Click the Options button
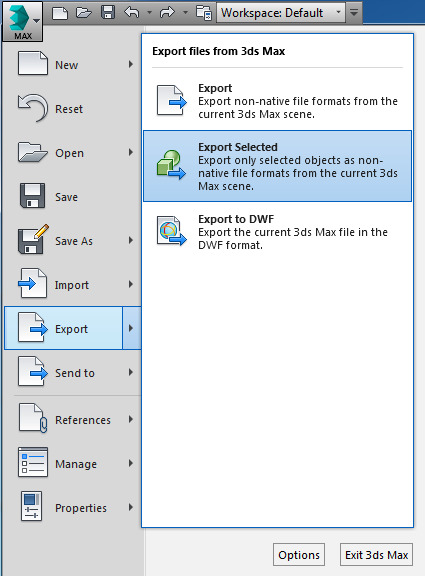Viewport: 425px width, 576px height. (299, 555)
